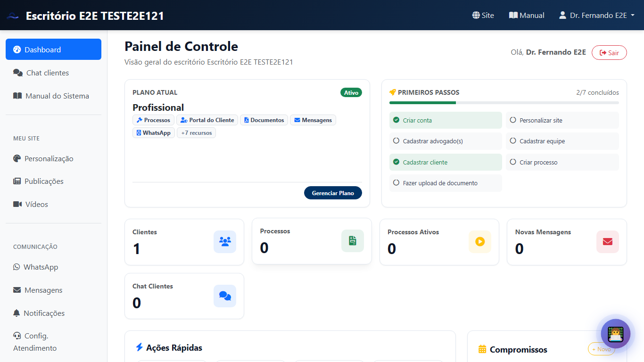Click the Criar processo step
Viewport: 644px width, 362px height.
click(x=562, y=162)
